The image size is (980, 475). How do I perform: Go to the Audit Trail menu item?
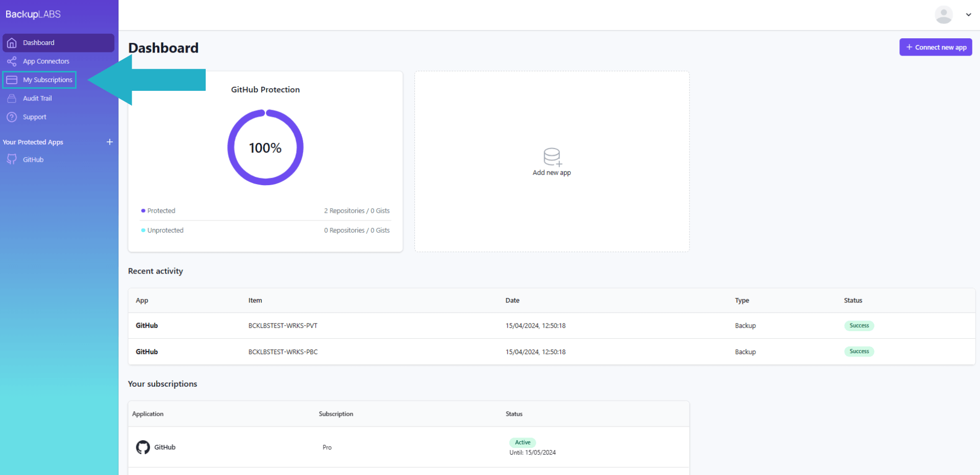(37, 98)
